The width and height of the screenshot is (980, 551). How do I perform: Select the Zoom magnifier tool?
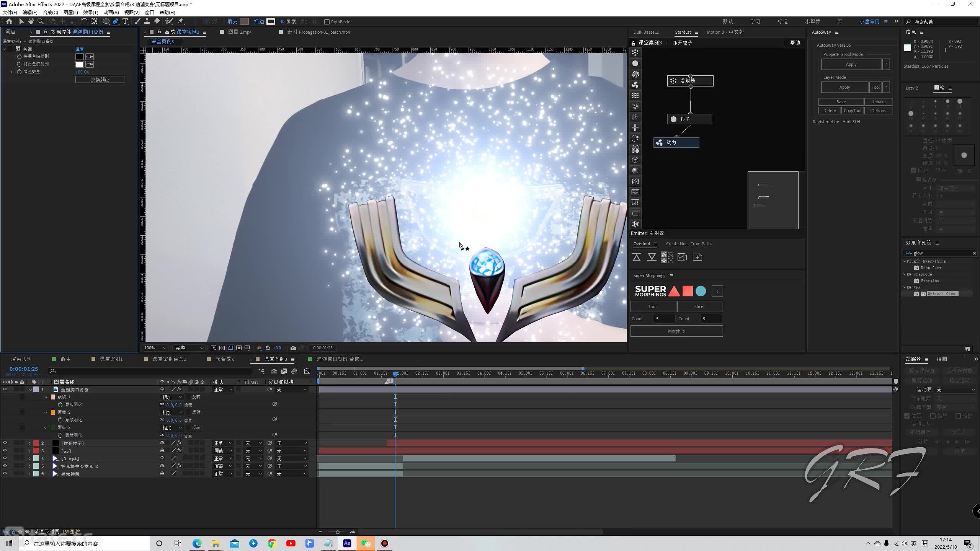[x=40, y=21]
